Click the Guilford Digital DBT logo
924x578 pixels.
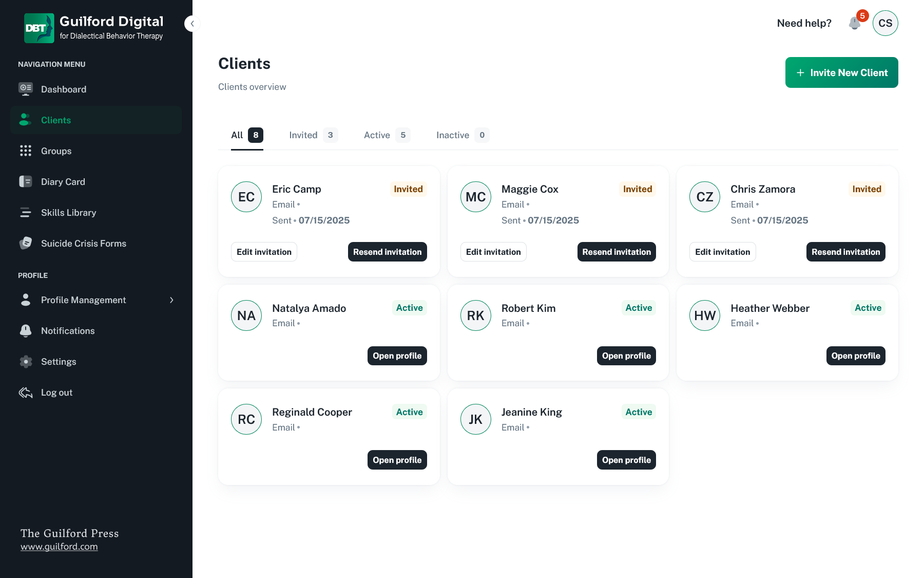(39, 28)
